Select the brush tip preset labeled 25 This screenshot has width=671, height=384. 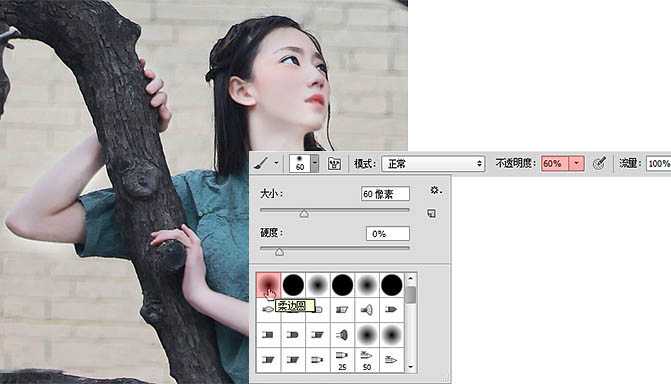click(x=342, y=360)
